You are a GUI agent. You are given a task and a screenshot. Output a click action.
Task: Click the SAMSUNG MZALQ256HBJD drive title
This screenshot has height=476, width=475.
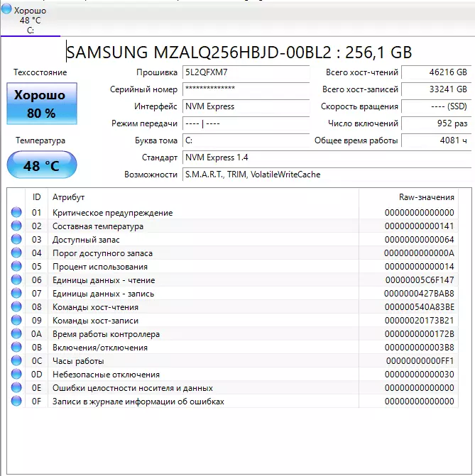tap(239, 52)
